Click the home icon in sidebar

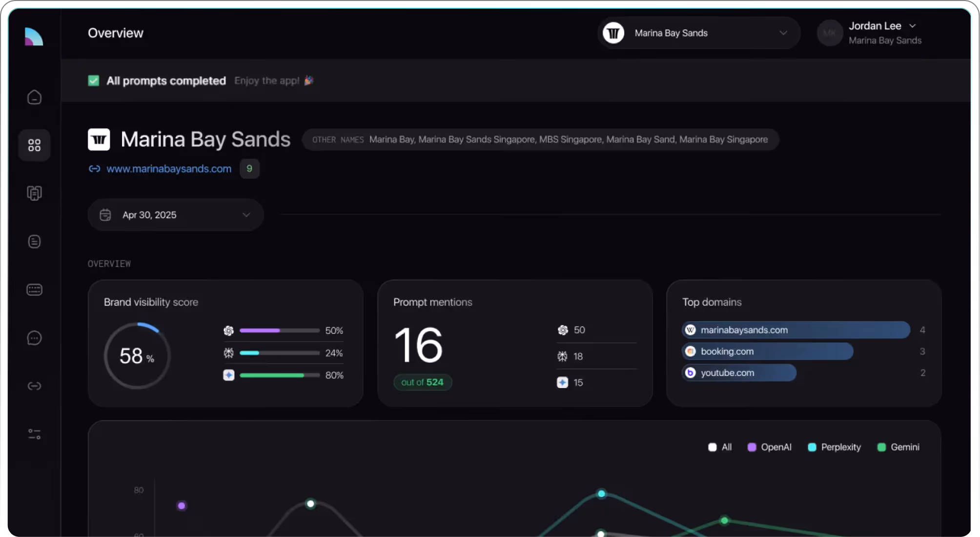pyautogui.click(x=34, y=97)
